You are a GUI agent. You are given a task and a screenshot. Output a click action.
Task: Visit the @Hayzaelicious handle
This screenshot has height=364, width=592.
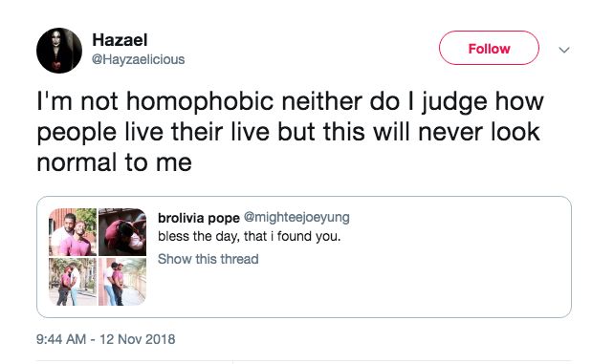138,59
